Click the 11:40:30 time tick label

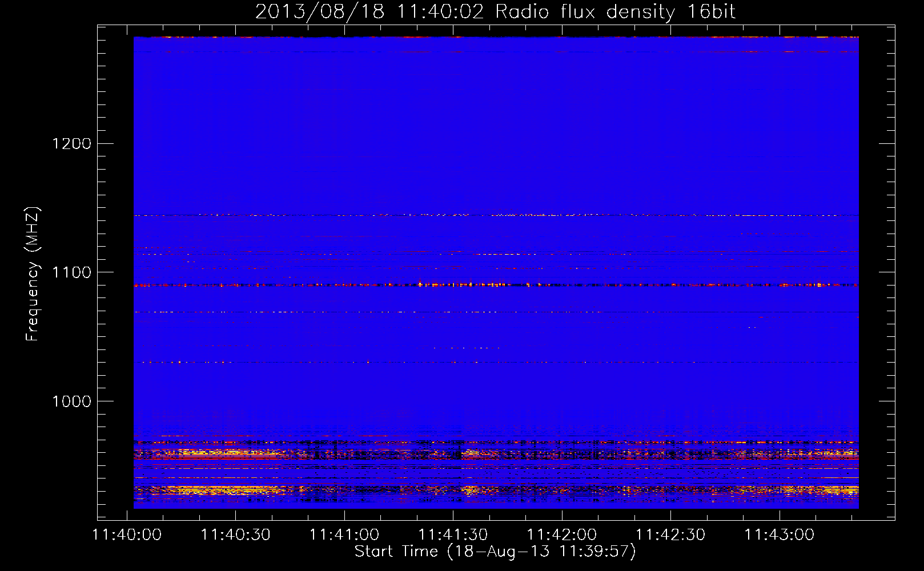click(235, 534)
